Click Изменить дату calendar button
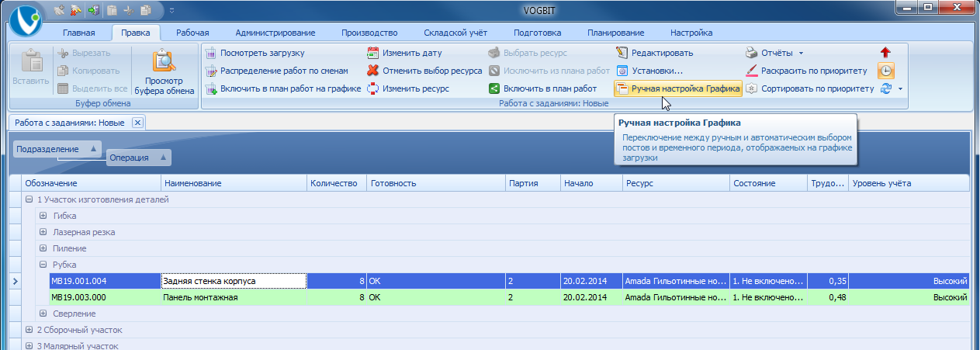 (403, 53)
